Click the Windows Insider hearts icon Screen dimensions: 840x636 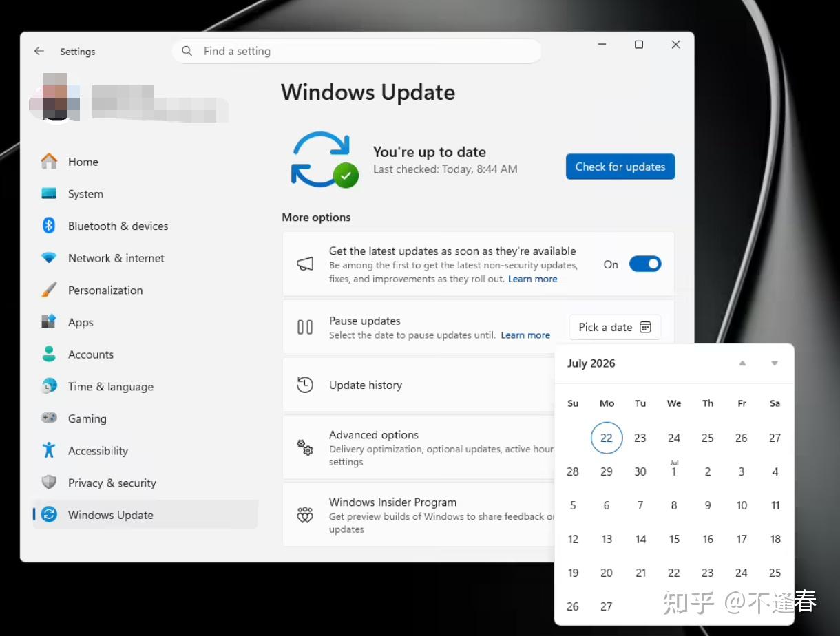(305, 515)
